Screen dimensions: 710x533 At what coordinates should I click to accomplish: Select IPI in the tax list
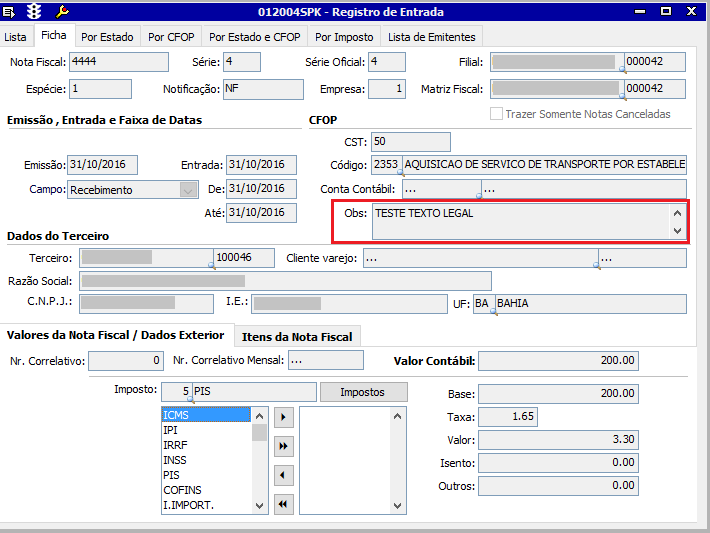click(206, 430)
